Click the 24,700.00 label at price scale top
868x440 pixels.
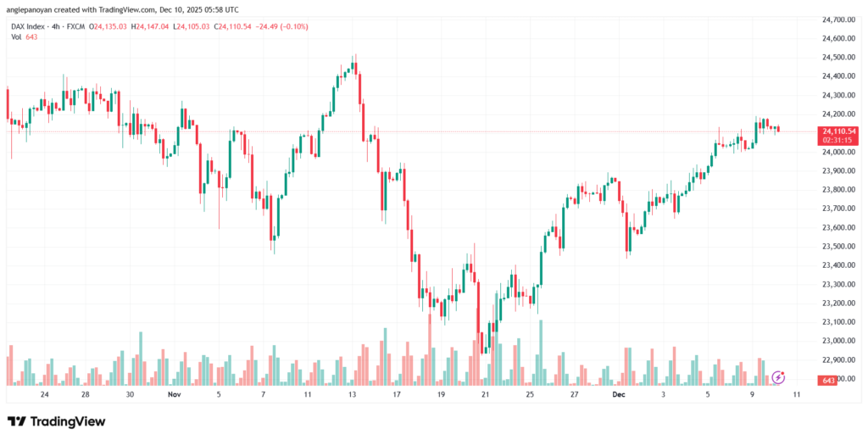[x=837, y=19]
